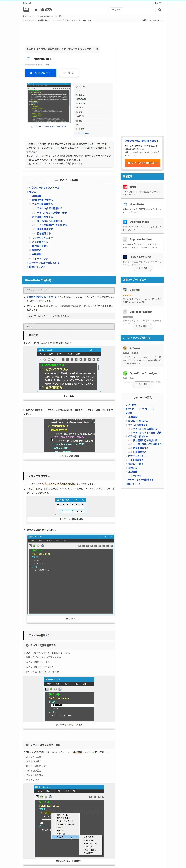186x868 pixels.
Task: Open the ダブルクリックするなどして編集 screenshot
Action: [x=69, y=699]
